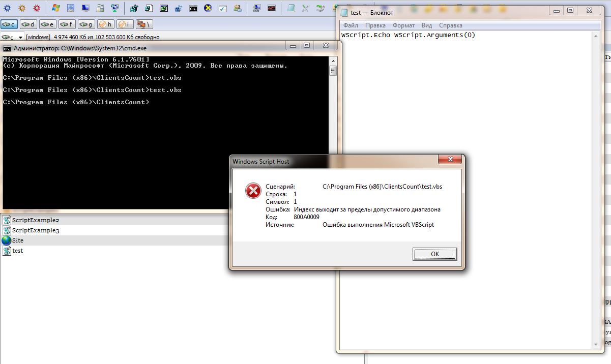Click into the Notepad text line WScript.Echo
Screen dimensions: 611x364
click(x=408, y=35)
